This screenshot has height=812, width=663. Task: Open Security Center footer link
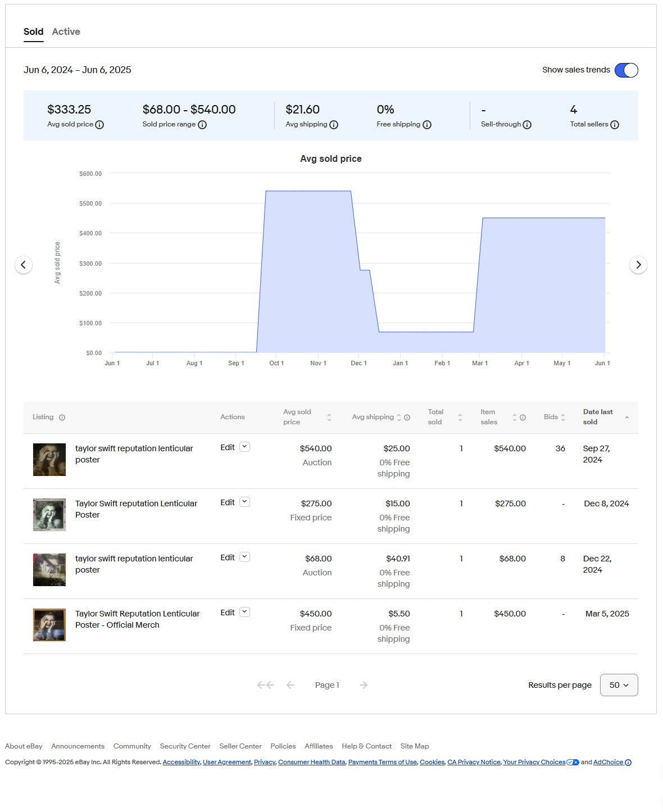(185, 746)
